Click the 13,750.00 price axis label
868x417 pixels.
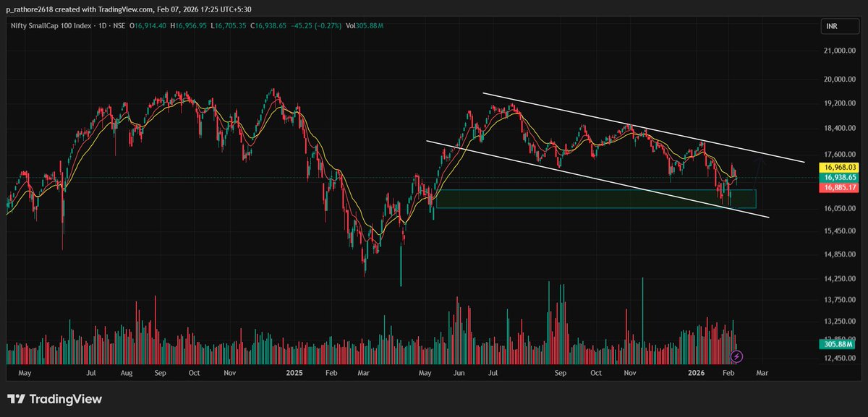click(839, 300)
